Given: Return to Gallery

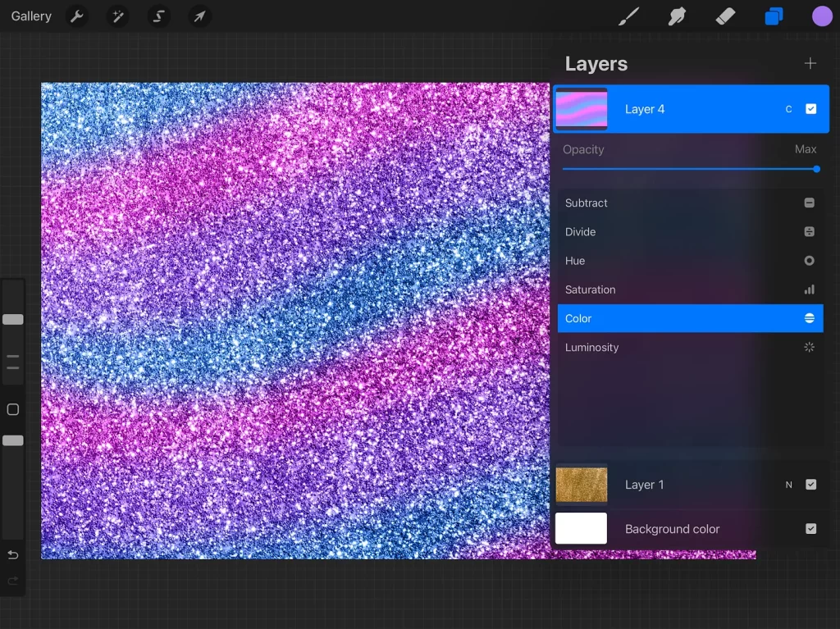Looking at the screenshot, I should (31, 16).
